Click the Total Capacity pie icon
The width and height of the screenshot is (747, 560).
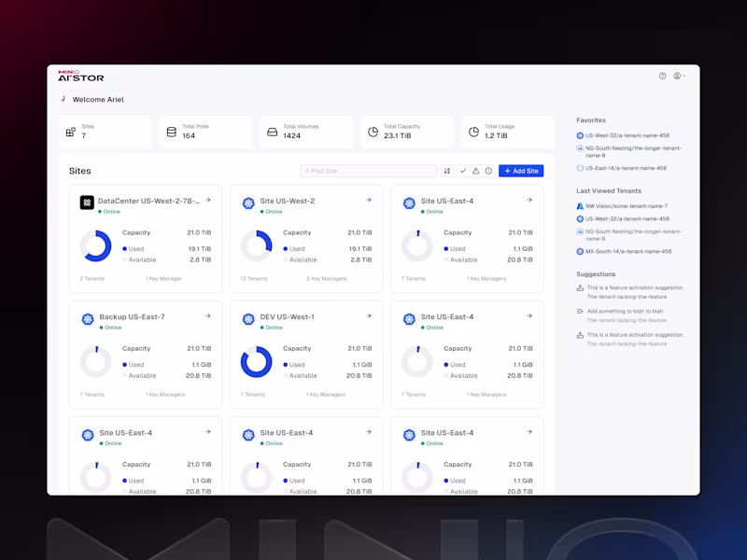[x=373, y=132]
